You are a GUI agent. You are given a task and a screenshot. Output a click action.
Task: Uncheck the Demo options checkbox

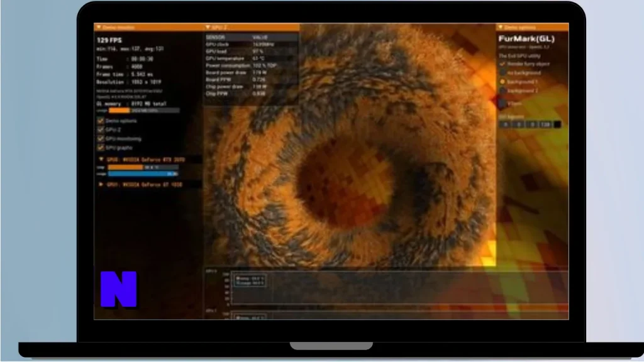tap(101, 121)
